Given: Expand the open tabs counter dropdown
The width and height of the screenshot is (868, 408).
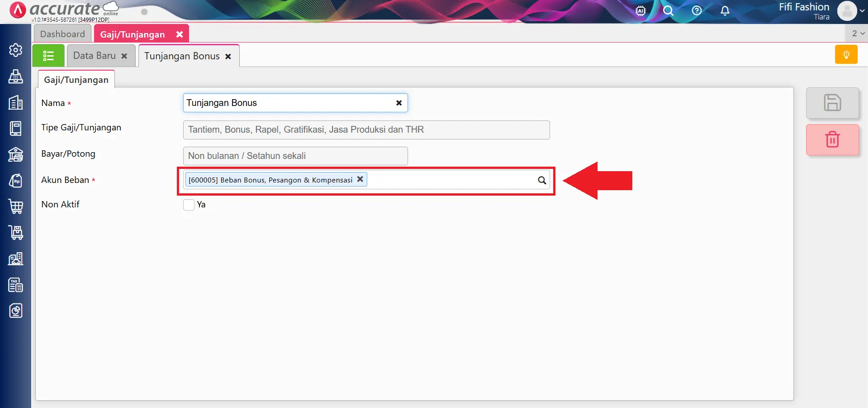Looking at the screenshot, I should (x=858, y=34).
